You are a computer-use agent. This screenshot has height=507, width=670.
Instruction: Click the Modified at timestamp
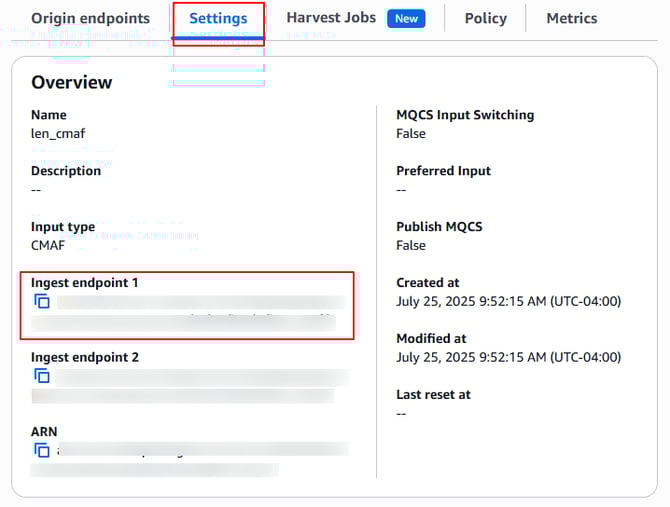click(508, 357)
